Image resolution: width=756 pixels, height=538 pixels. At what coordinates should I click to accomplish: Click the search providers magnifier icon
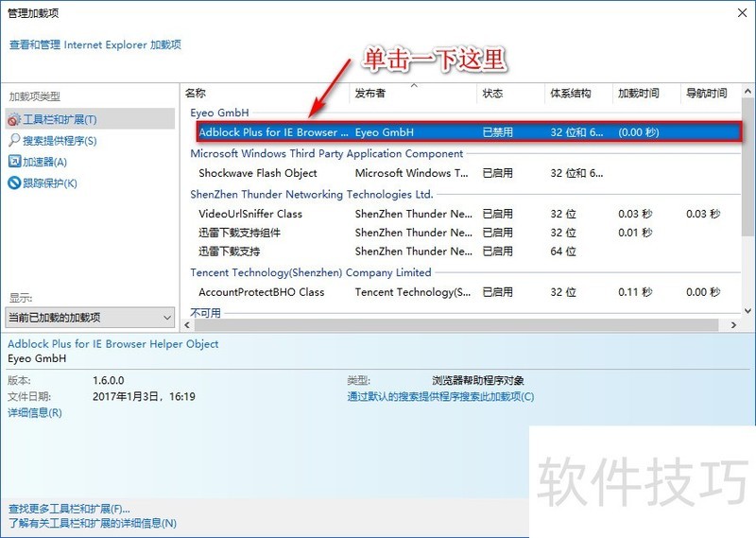pos(14,141)
